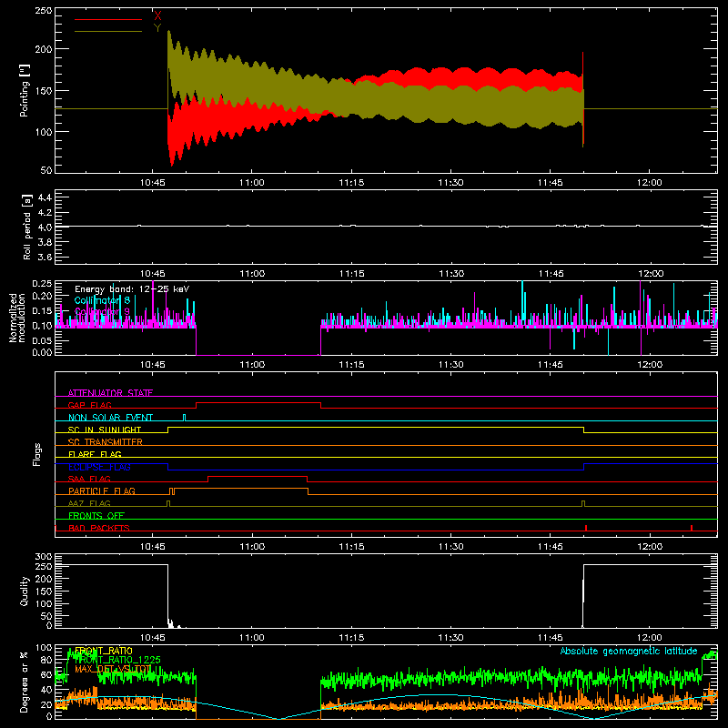
Task: Select the FLARE_FLAG label
Action: pyautogui.click(x=95, y=454)
